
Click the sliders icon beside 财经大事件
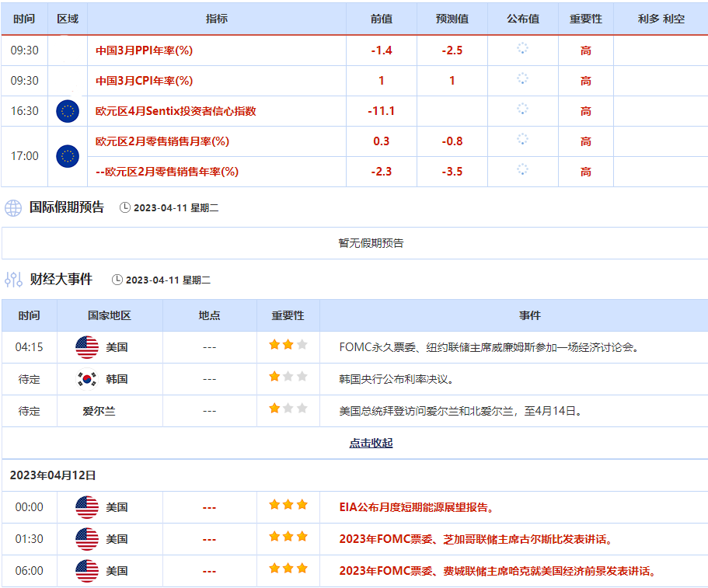click(x=13, y=280)
